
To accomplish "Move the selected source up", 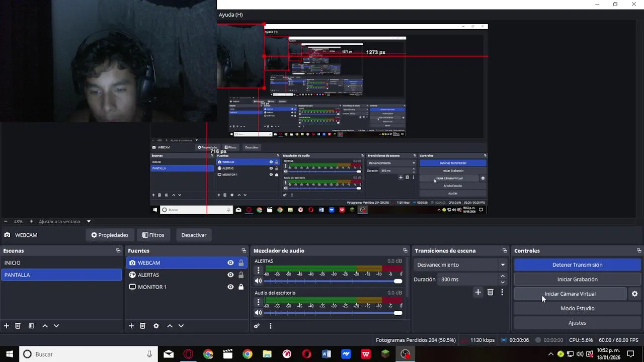I will 170,326.
